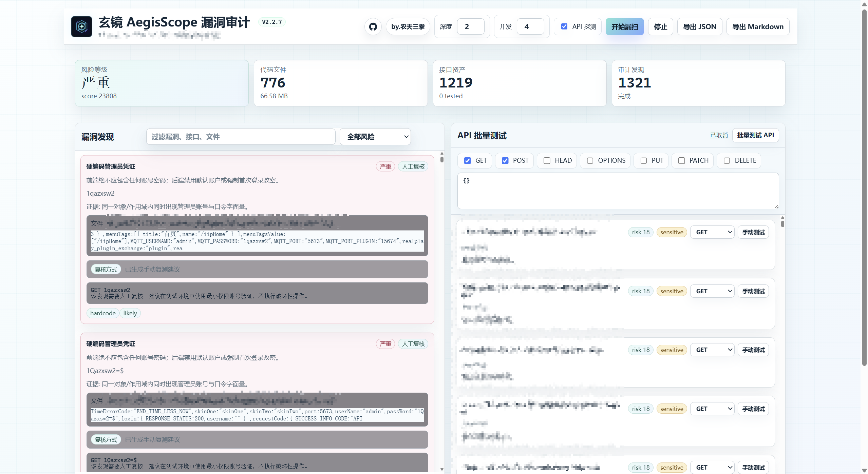The width and height of the screenshot is (868, 474).
Task: Toggle the GET method checkbox
Action: 467,161
